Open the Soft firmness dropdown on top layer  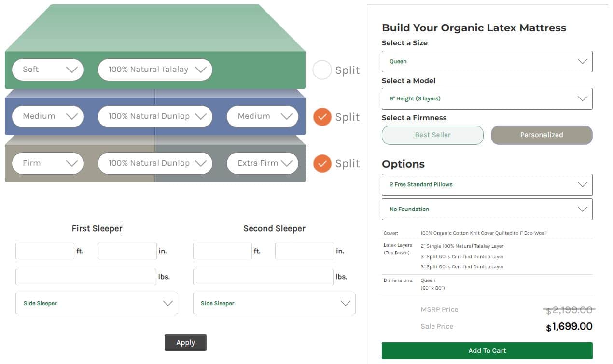pyautogui.click(x=48, y=70)
